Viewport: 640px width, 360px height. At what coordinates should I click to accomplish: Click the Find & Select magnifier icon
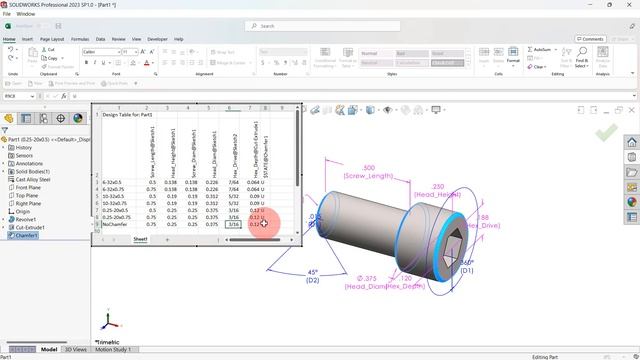tap(582, 52)
